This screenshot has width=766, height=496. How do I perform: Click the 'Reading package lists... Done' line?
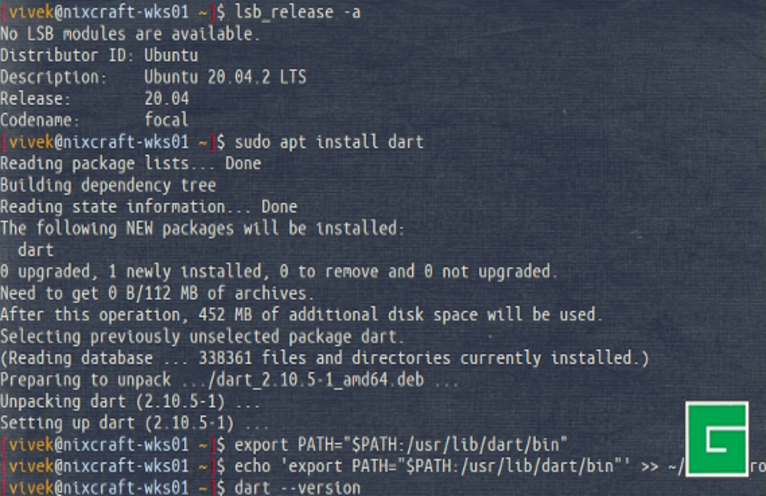tap(130, 163)
